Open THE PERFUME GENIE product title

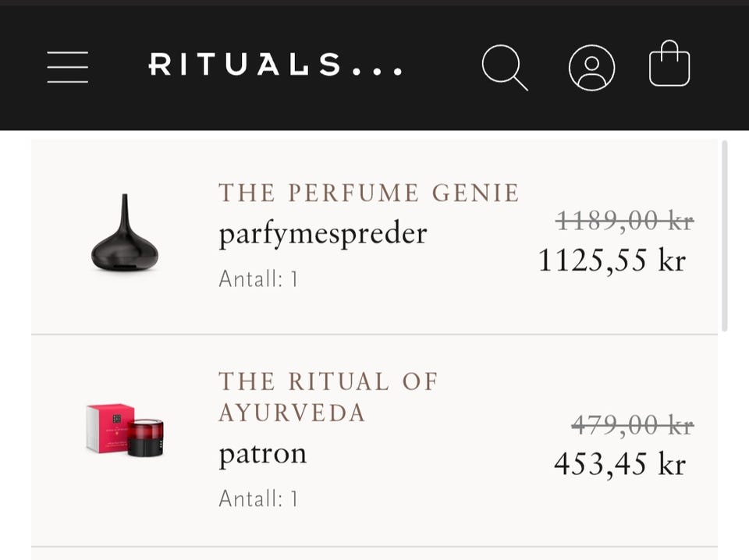(369, 193)
